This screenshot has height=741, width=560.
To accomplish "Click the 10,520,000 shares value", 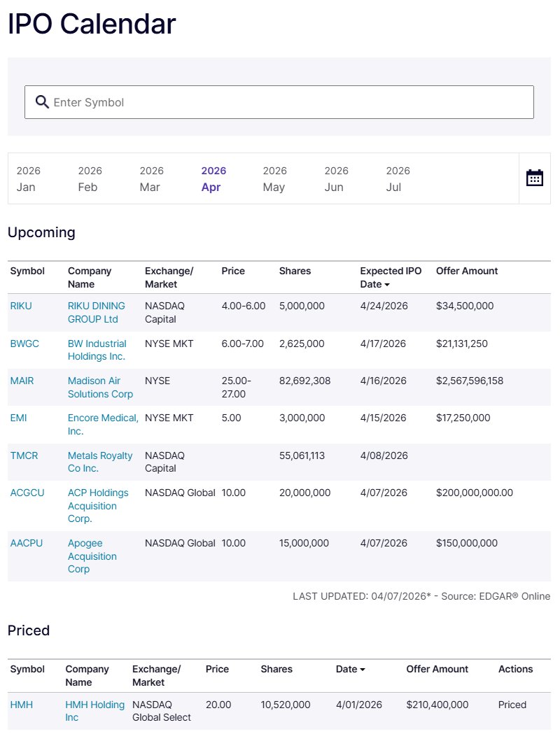I will tap(286, 705).
